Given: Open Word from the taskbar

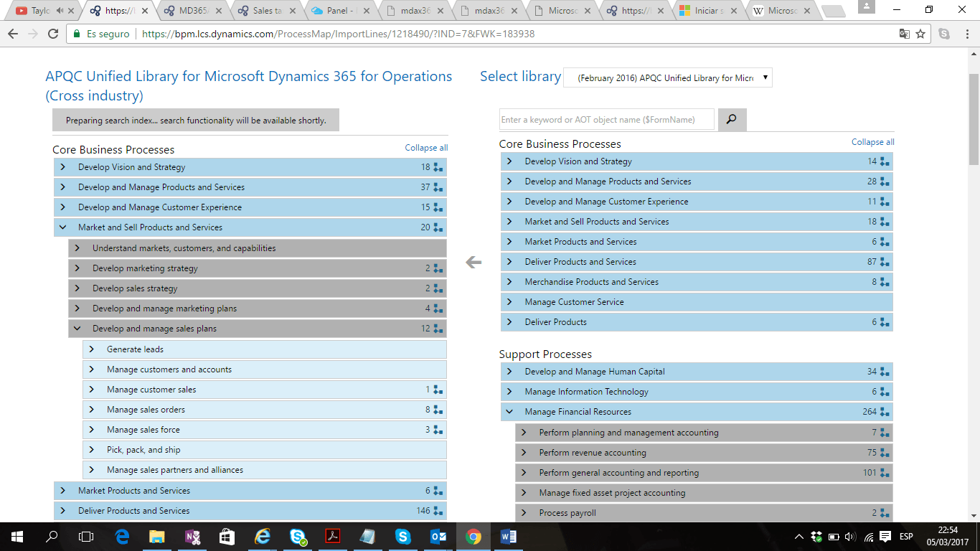Looking at the screenshot, I should tap(509, 536).
